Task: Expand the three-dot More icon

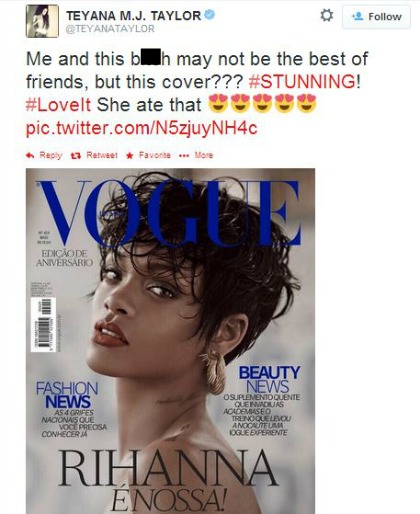Action: tap(184, 156)
